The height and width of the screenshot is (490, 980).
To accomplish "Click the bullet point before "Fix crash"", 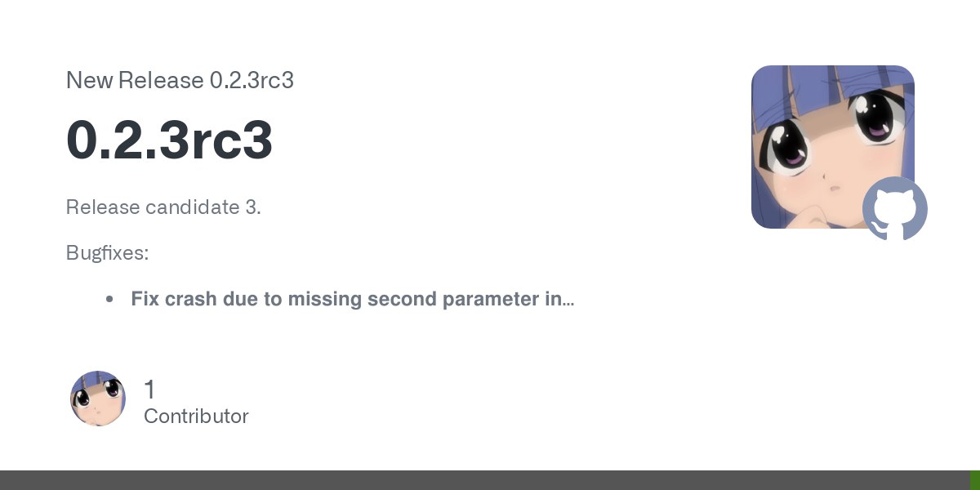I will (x=109, y=300).
